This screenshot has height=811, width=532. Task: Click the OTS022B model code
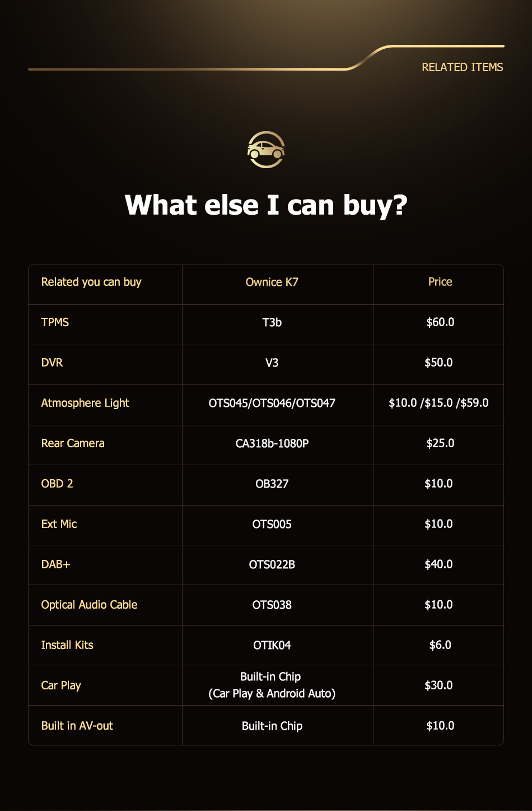(x=272, y=564)
